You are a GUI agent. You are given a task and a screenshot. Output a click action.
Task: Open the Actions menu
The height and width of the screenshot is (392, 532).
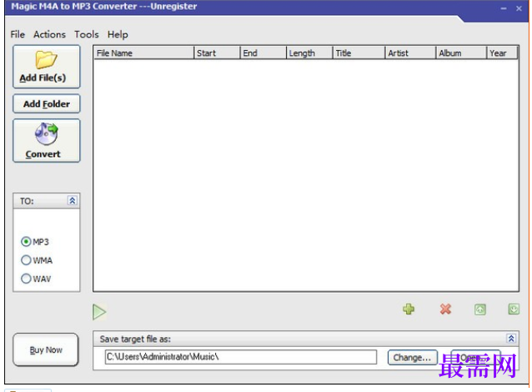pyautogui.click(x=49, y=35)
